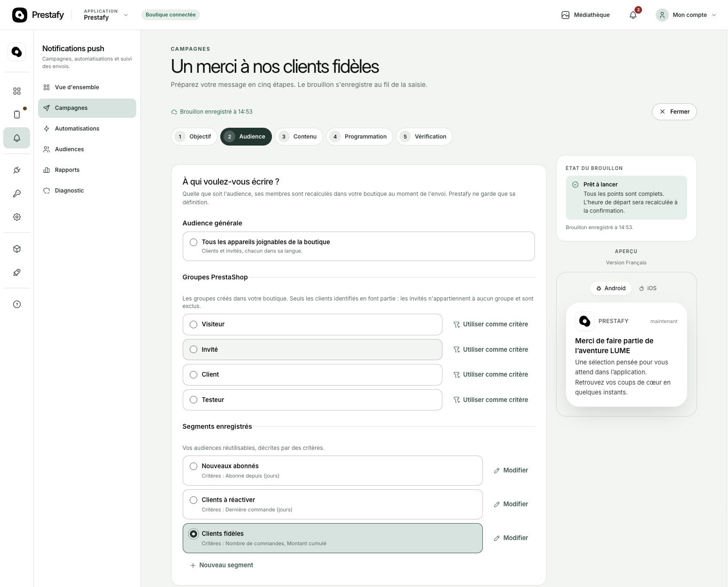Image resolution: width=728 pixels, height=587 pixels.
Task: Go to Vue d'ensemble in sidebar
Action: (x=87, y=87)
